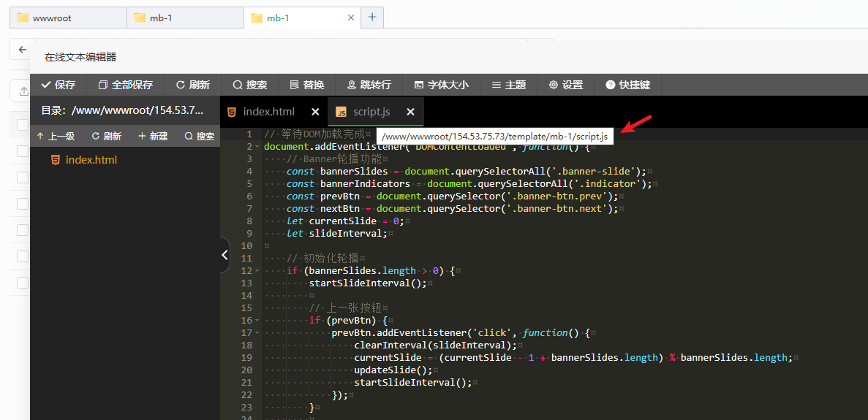
Task: Click 全部保存 to save all files
Action: point(125,85)
